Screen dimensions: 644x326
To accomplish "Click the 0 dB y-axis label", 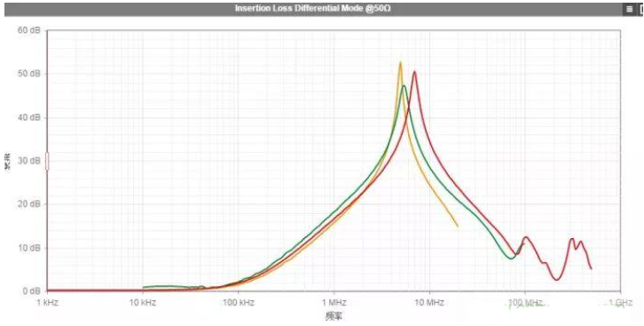I will (31, 291).
